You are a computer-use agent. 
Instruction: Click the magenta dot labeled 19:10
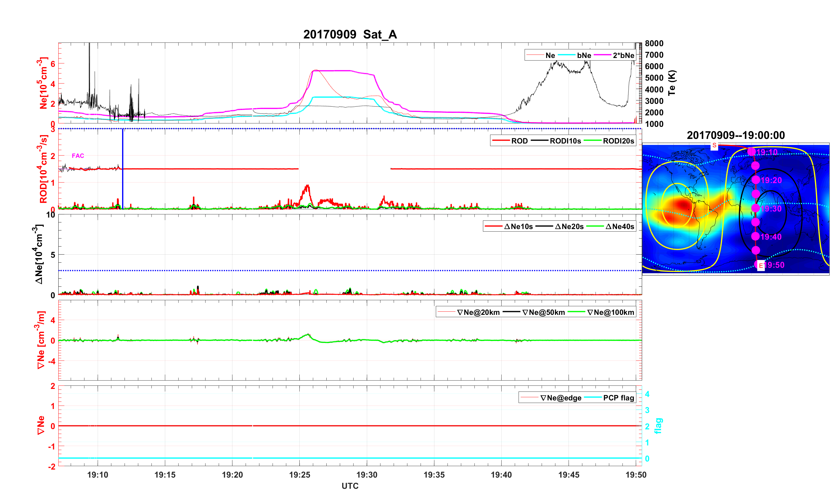(752, 152)
